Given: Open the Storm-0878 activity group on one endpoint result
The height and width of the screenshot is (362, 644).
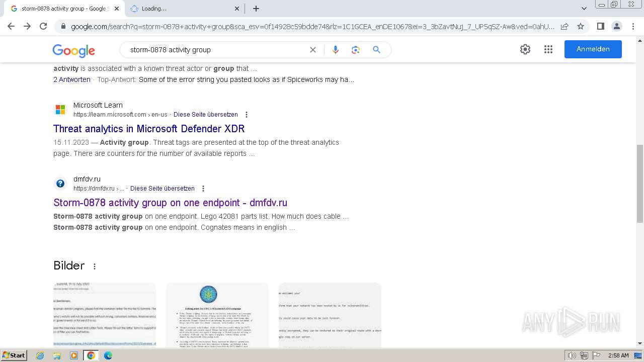Looking at the screenshot, I should click(170, 203).
